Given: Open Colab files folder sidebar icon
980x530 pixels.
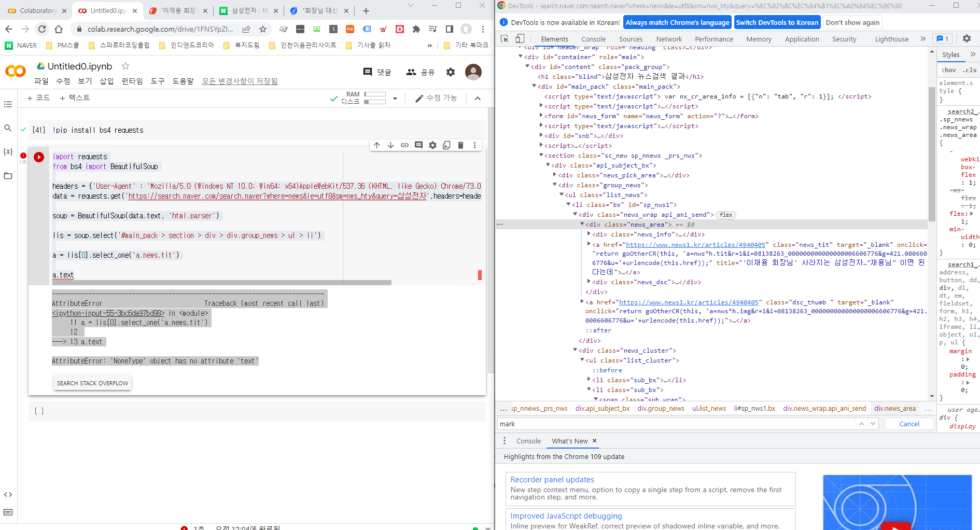Looking at the screenshot, I should pos(8,176).
